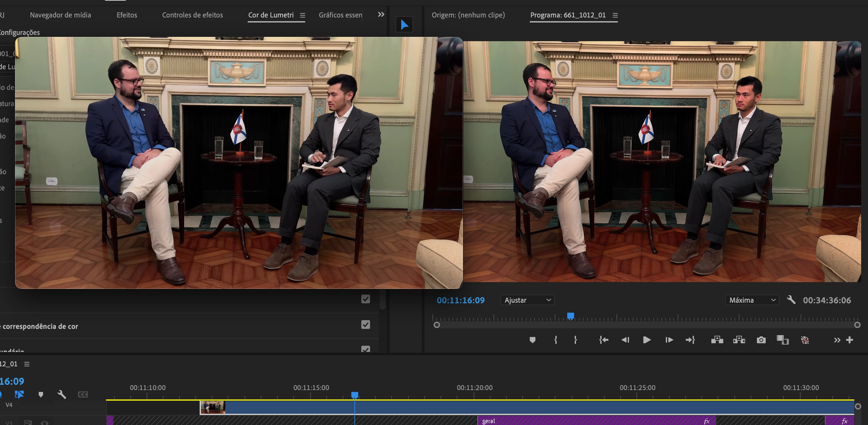868x425 pixels.
Task: Switch to Controles de efeitos tab
Action: 193,15
